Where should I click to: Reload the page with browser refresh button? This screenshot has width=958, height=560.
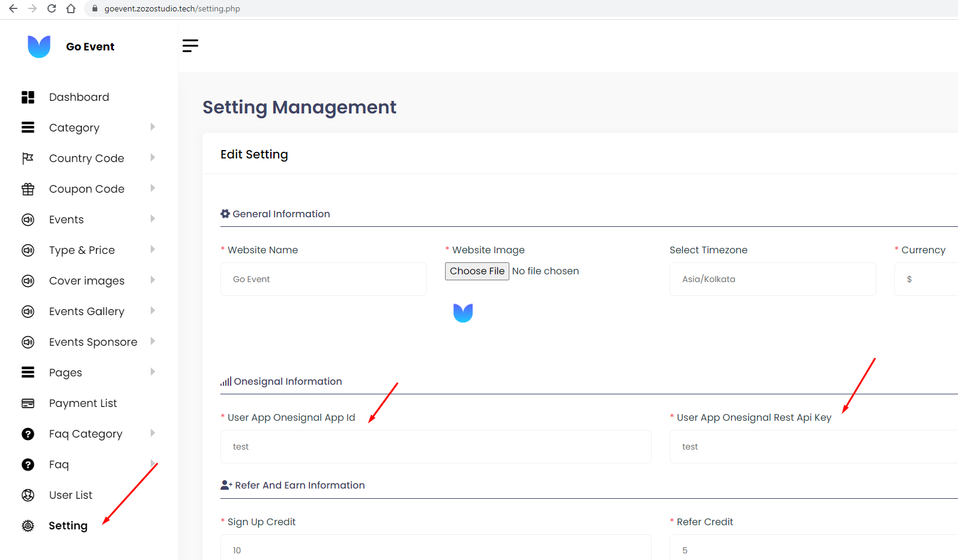click(52, 8)
